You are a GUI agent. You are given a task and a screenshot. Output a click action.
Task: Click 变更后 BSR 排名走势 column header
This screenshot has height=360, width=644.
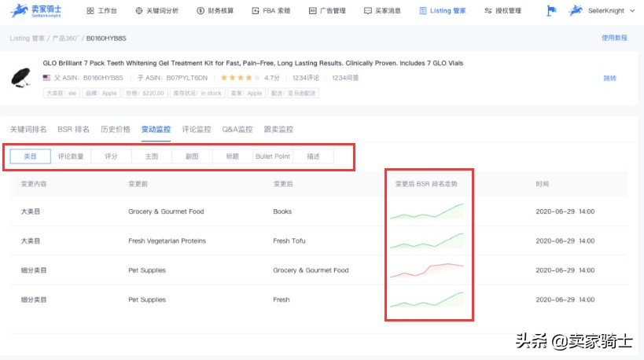(x=426, y=184)
